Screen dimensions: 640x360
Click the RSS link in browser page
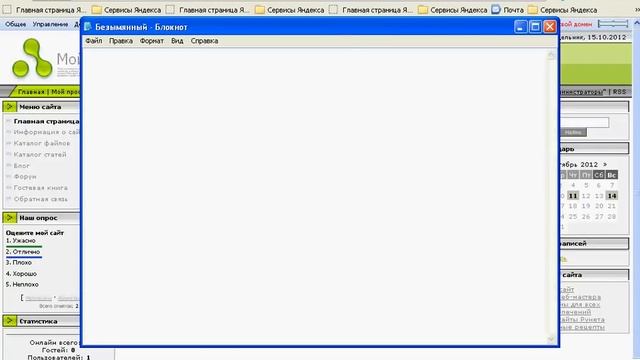(619, 92)
